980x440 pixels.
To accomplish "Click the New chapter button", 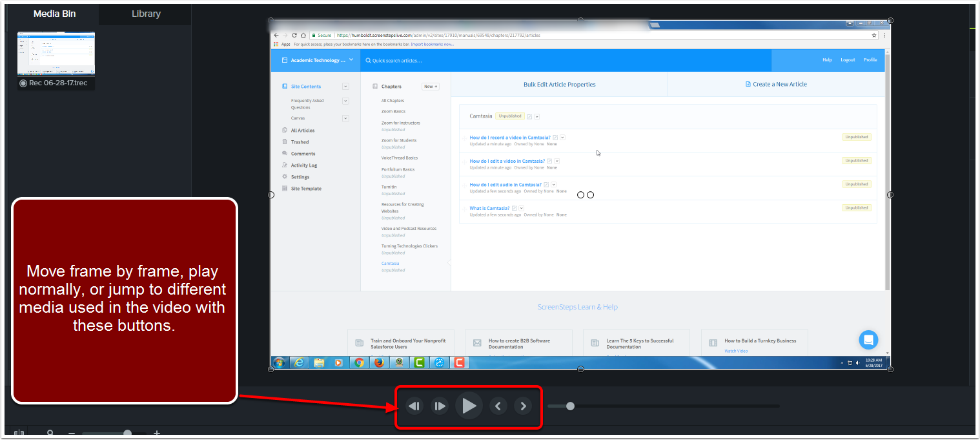I will 431,87.
